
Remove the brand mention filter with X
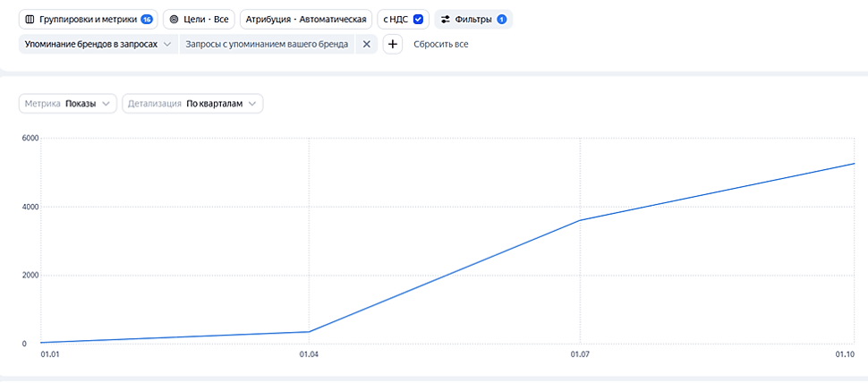tap(366, 44)
